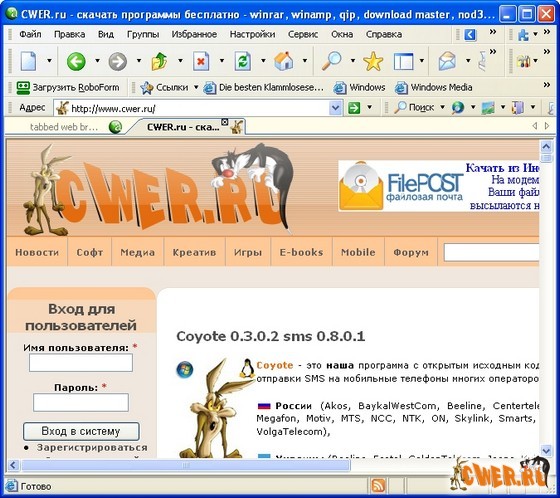Click the gray Forward arrow icon
This screenshot has width=560, height=498.
(x=118, y=61)
